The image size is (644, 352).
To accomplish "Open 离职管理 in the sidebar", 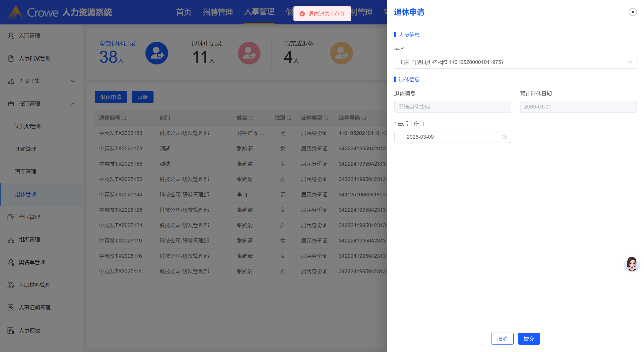I will click(x=26, y=172).
